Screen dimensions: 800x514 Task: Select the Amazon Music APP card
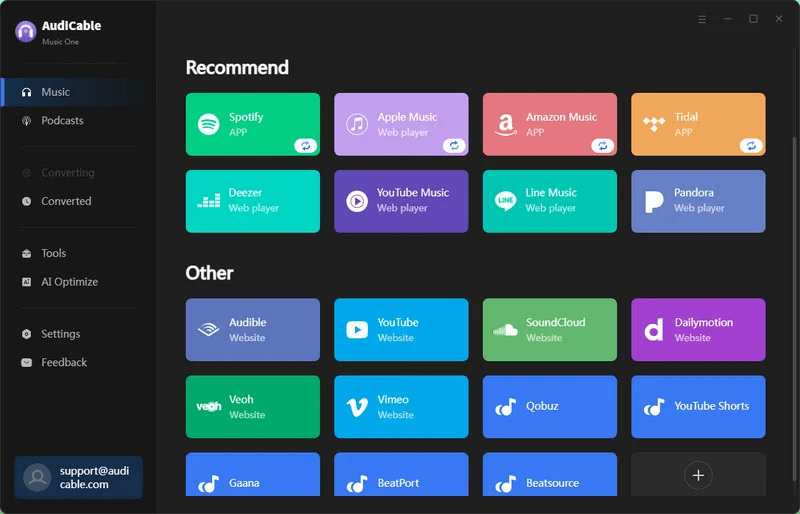[x=549, y=124]
